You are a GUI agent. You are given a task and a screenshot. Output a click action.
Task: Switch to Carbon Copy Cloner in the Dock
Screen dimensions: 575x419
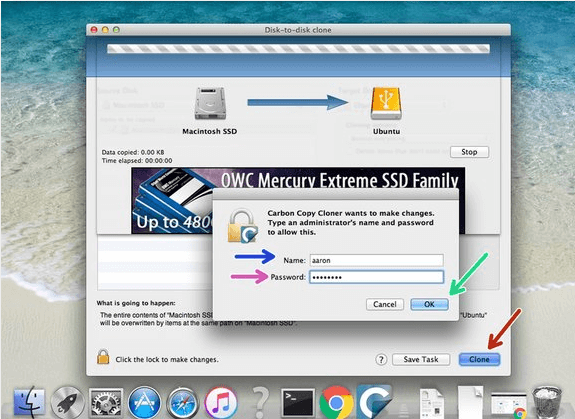(x=374, y=402)
